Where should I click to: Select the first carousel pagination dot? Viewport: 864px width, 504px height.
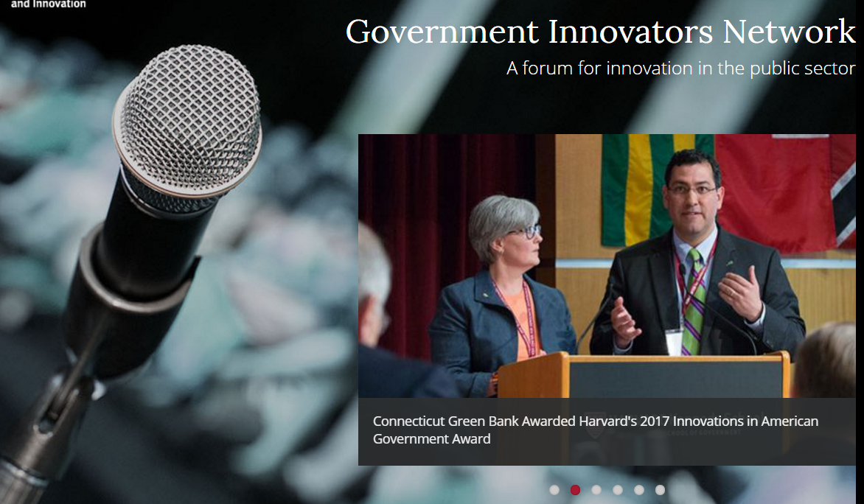[x=554, y=489]
